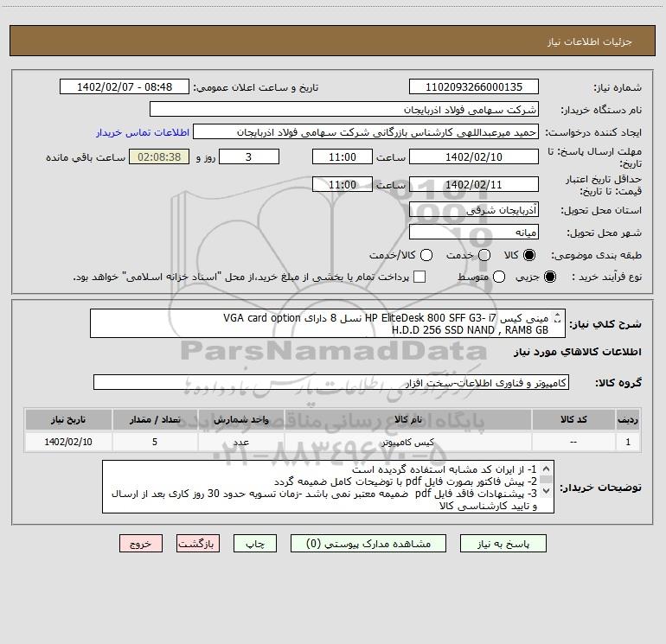Click the کیس کامپیوتر item name cell
Viewport: 666px width, 644px height.
[x=407, y=442]
